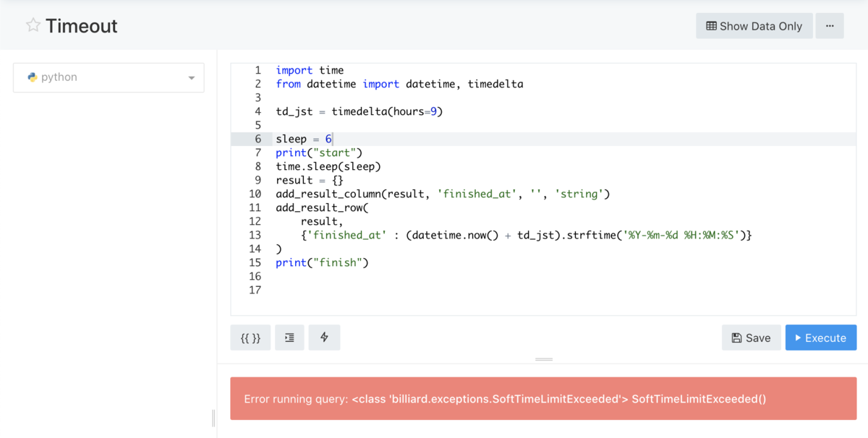Click line 15 print("finish") code
Viewport: 868px width, 438px height.
point(322,262)
